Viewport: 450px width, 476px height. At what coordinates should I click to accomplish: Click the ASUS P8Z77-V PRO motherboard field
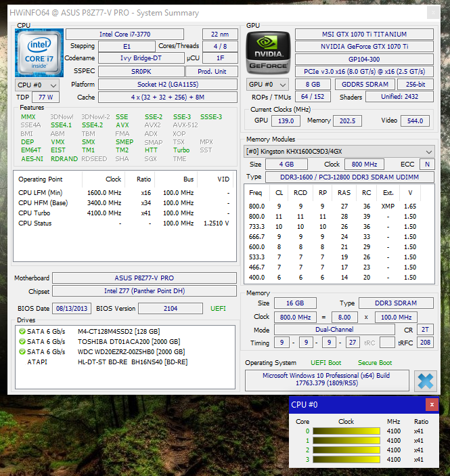[x=144, y=278]
